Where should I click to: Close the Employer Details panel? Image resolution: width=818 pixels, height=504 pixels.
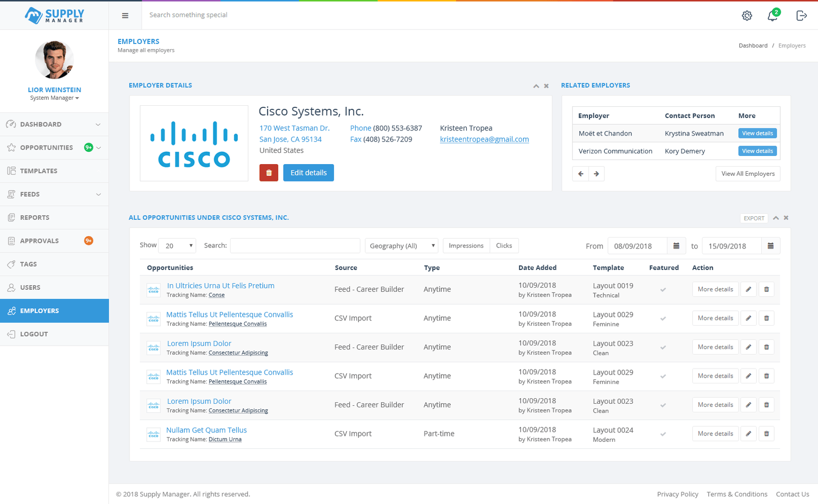click(x=547, y=86)
